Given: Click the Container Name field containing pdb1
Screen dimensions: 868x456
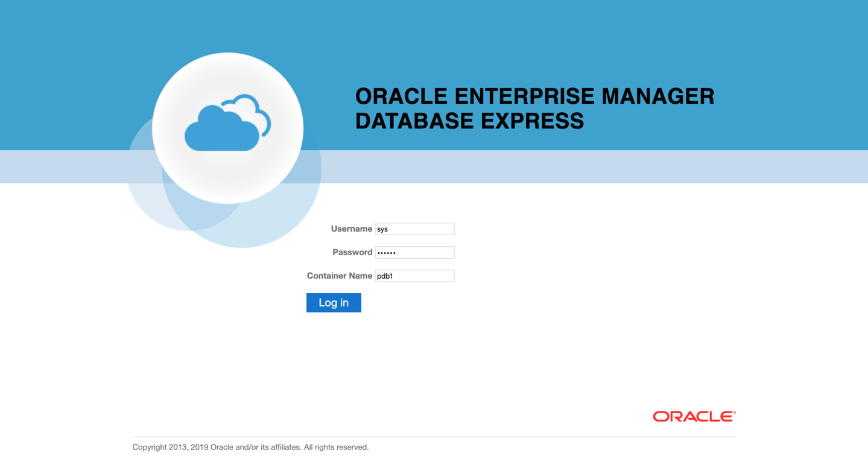Looking at the screenshot, I should pyautogui.click(x=414, y=276).
